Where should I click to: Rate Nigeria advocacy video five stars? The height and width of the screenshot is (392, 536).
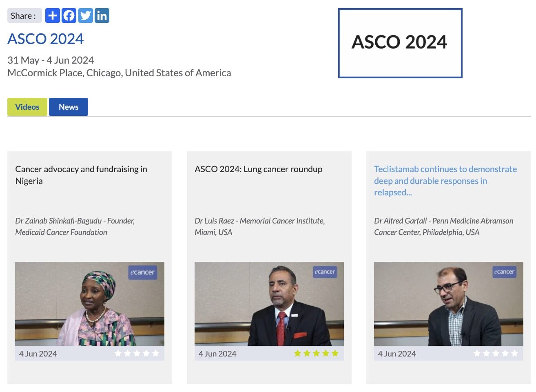tap(155, 353)
